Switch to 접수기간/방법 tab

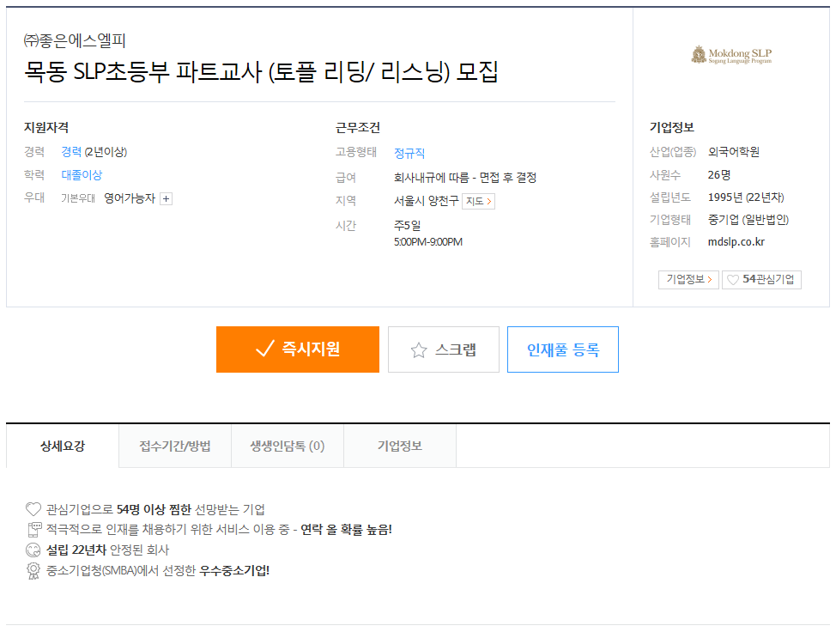pyautogui.click(x=175, y=446)
